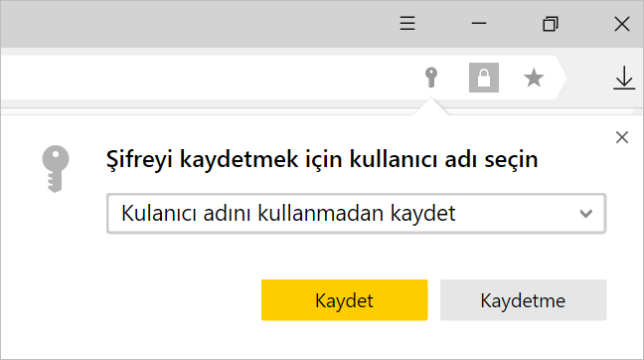Open the "Kulanıcı adını kullanmadan kaydet" combo box
This screenshot has height=360, width=644.
(356, 213)
